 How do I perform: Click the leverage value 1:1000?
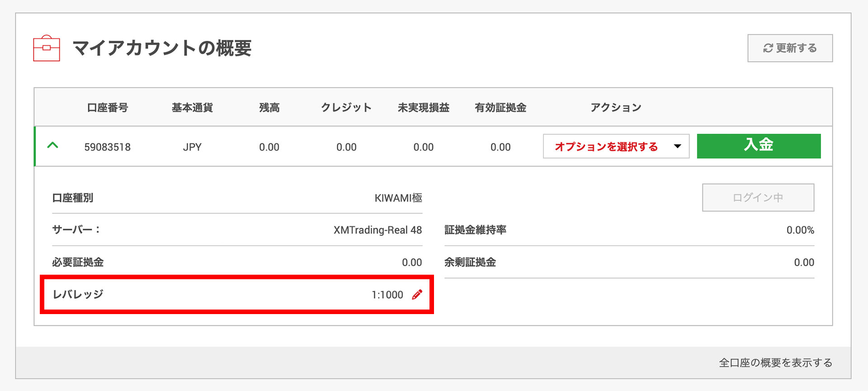pyautogui.click(x=387, y=295)
